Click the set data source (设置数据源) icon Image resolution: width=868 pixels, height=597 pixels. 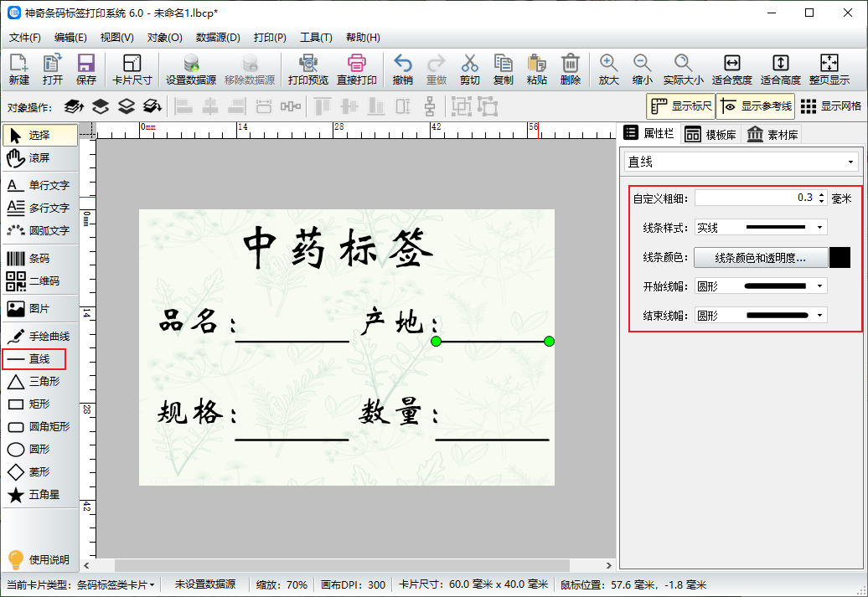(191, 69)
